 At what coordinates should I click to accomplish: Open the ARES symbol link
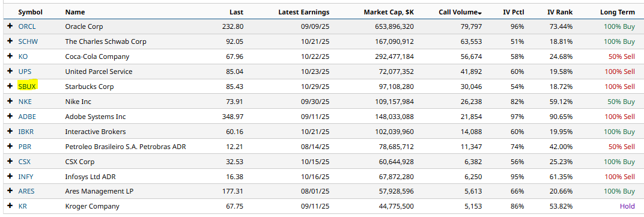point(26,192)
